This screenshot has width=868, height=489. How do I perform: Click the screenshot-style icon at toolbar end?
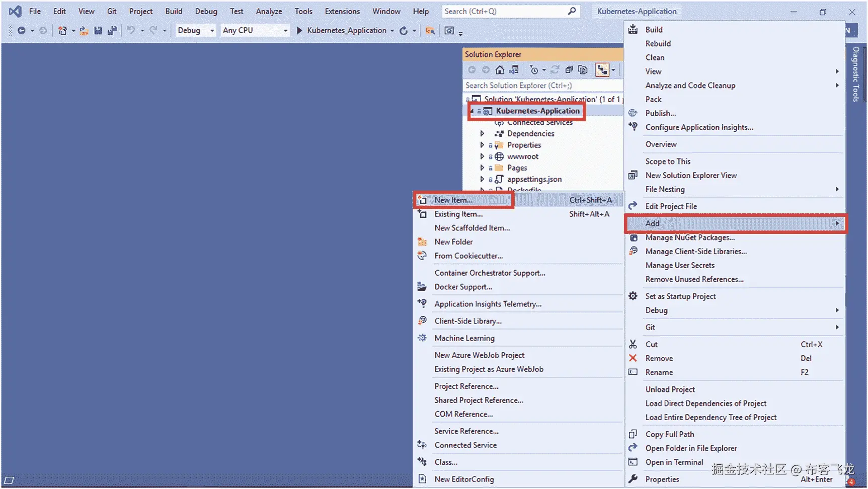(x=449, y=31)
